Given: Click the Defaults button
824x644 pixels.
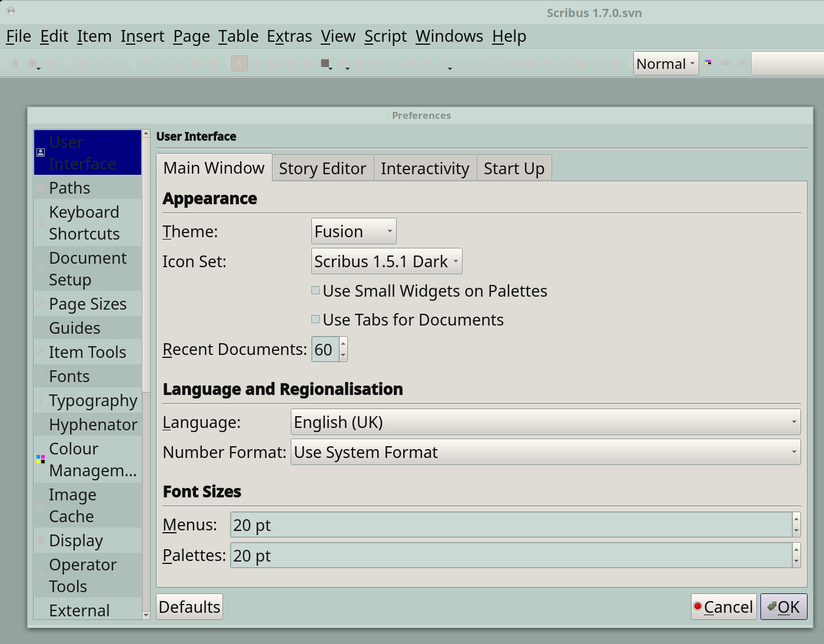Looking at the screenshot, I should [190, 607].
